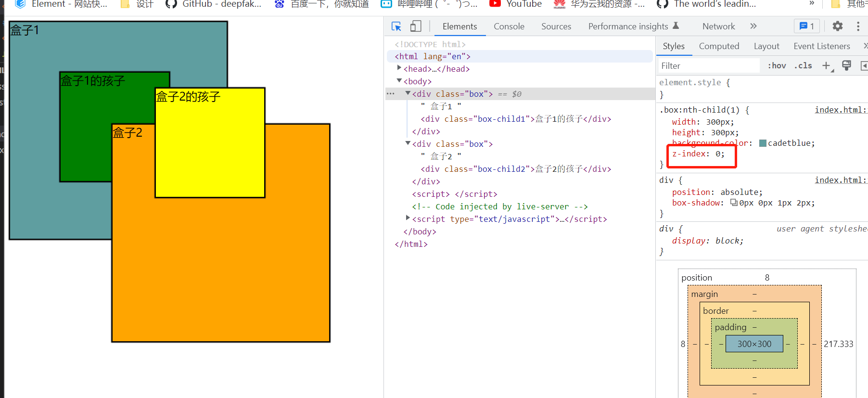Open The world's leading GitHub bookmark
Viewport: 868px width, 398px height.
pos(706,4)
